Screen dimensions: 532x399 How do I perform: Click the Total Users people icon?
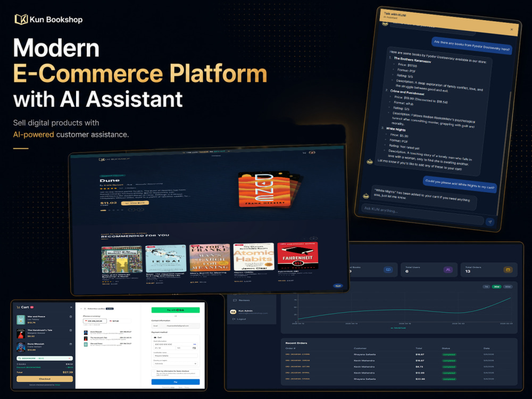coord(448,270)
